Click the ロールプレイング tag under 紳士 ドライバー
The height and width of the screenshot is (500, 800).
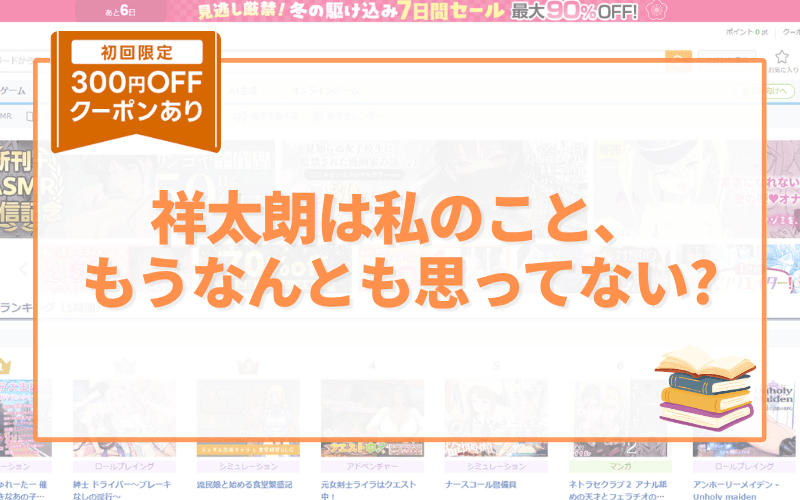tap(124, 466)
